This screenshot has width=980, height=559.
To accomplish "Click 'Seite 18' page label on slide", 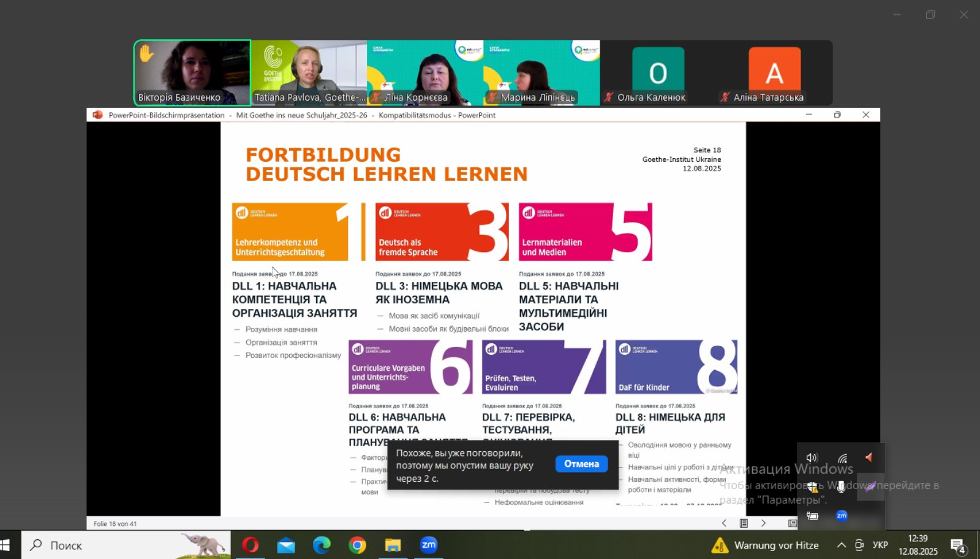I will (x=707, y=150).
